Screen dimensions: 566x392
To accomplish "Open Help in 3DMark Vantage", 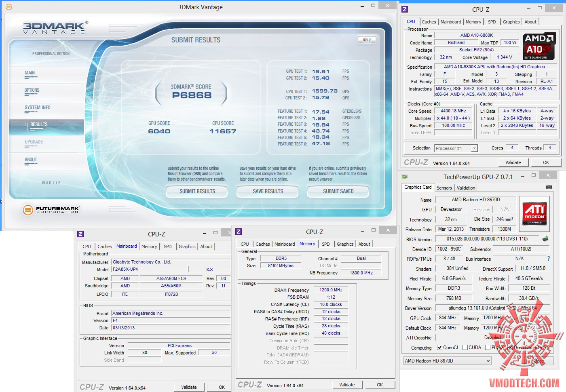I will (x=367, y=40).
